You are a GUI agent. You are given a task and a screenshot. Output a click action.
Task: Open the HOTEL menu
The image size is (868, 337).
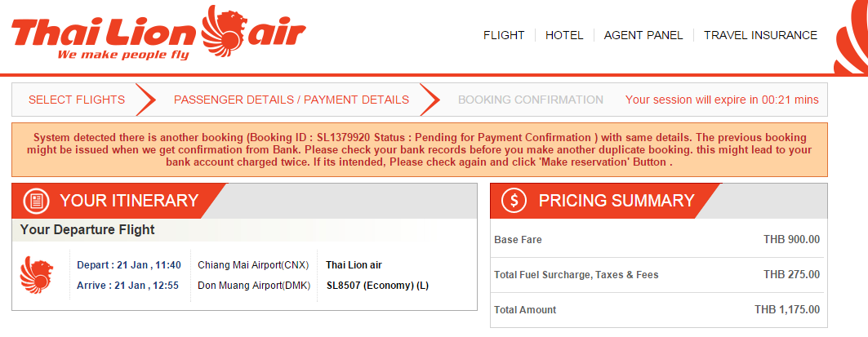(x=564, y=35)
